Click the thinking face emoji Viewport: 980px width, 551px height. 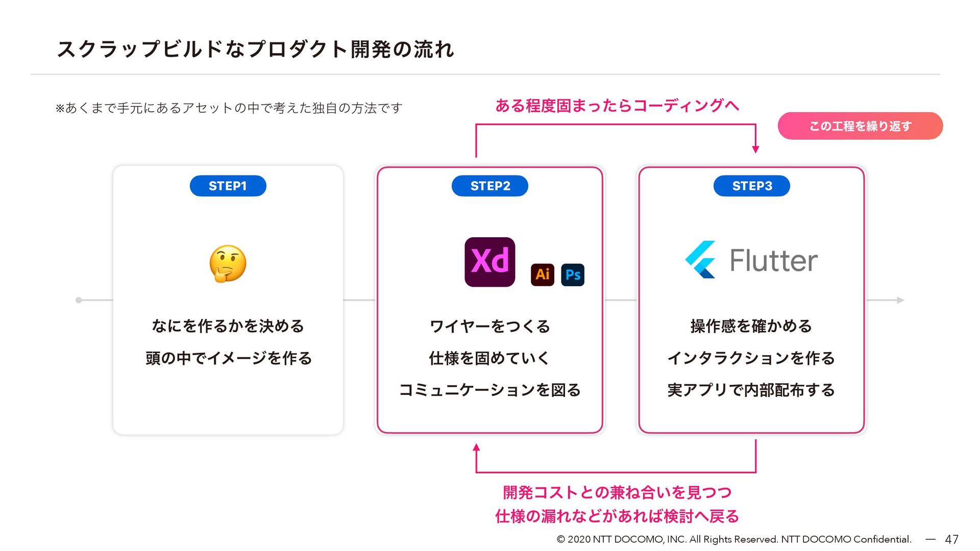(228, 264)
